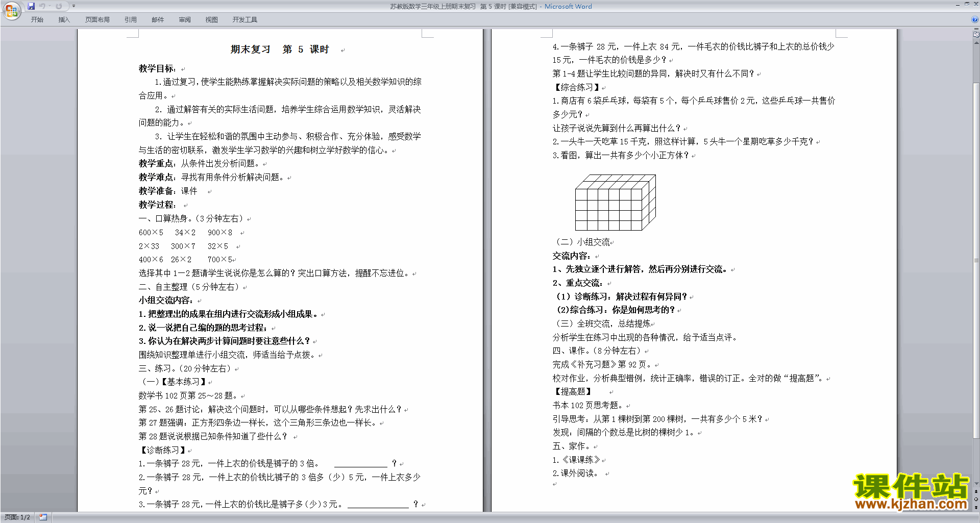Open the 引用 ribbon tab
980x523 pixels.
tap(131, 20)
